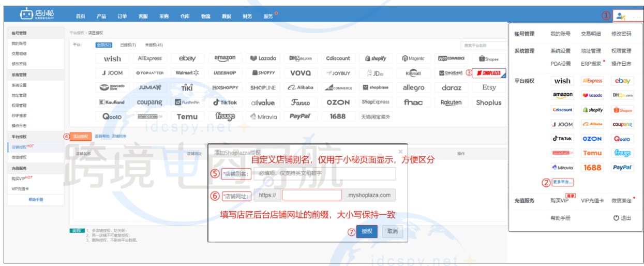644x266 pixels.
Task: Select TikTok in the right dropdown panel
Action: (x=562, y=139)
